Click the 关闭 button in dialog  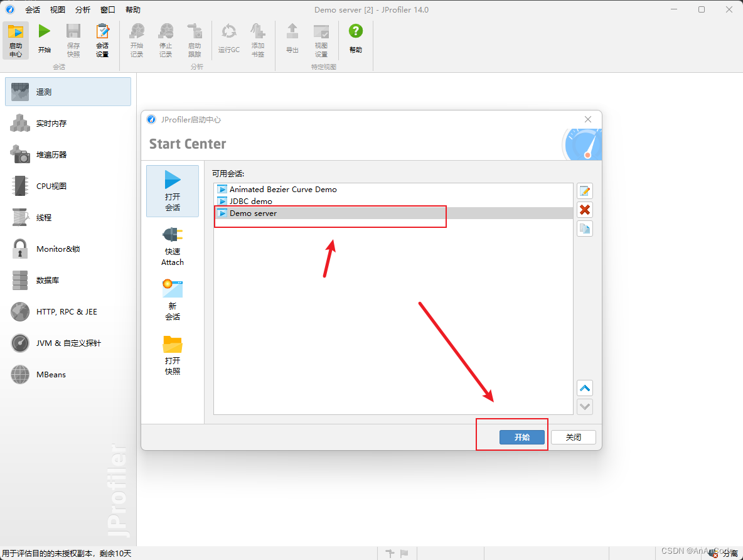pos(574,437)
